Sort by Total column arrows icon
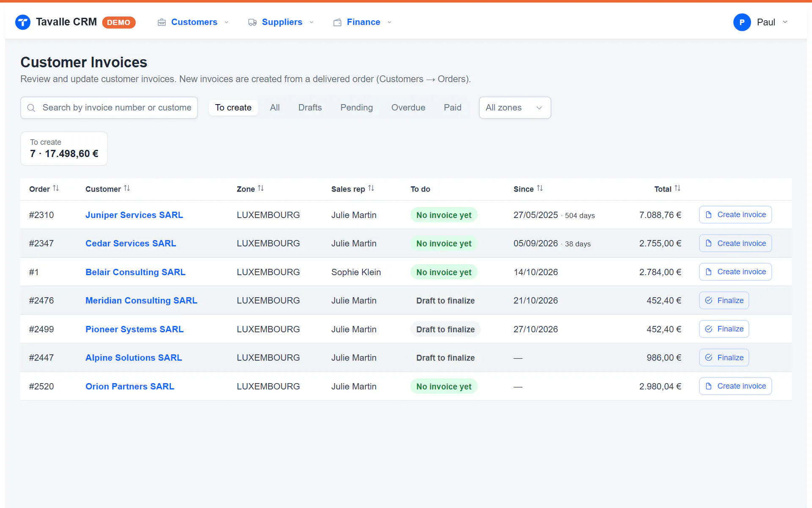Screen dimensions: 812x508 point(678,188)
